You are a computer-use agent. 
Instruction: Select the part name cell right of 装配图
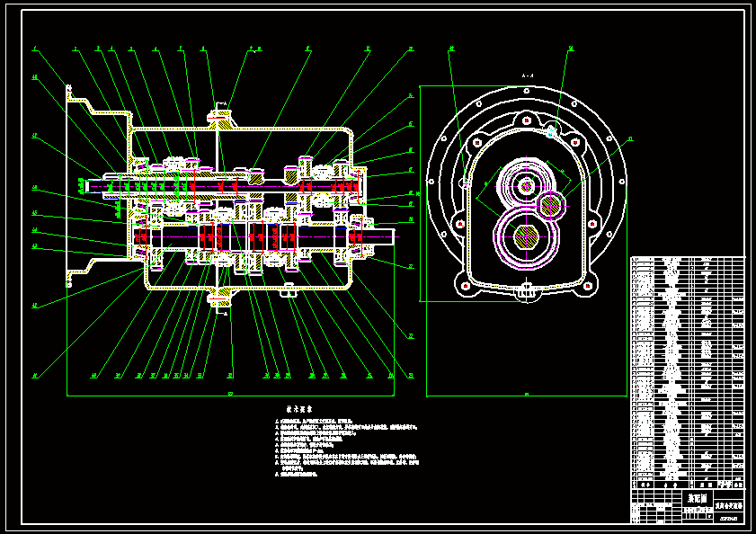pos(729,505)
